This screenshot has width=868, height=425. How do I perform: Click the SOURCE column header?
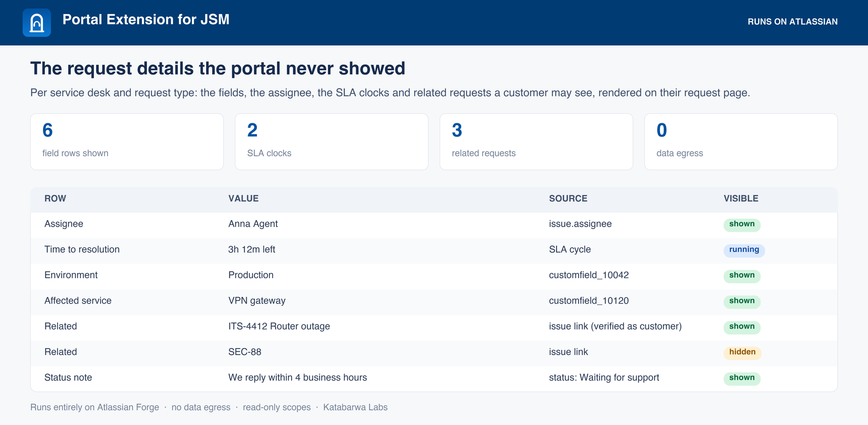(x=568, y=199)
